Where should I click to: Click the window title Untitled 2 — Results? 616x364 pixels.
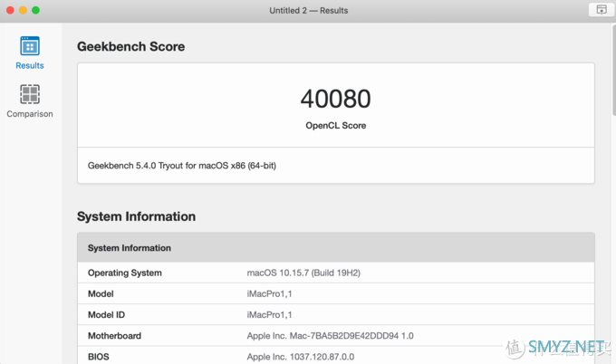(308, 11)
